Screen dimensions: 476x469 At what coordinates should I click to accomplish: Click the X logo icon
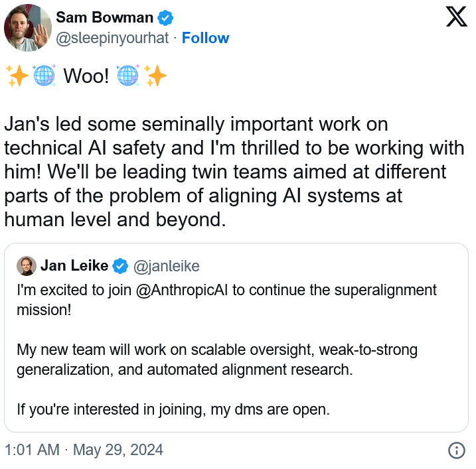[x=456, y=17]
